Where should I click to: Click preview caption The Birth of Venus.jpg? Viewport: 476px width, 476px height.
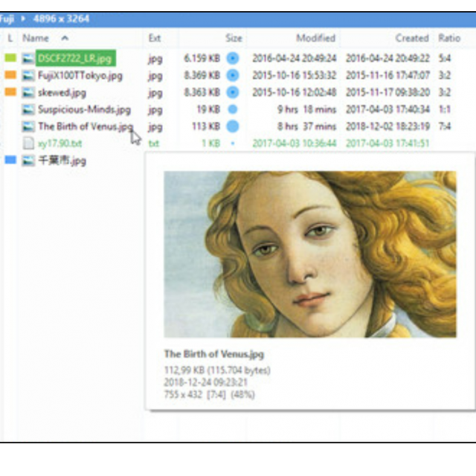[x=214, y=354]
